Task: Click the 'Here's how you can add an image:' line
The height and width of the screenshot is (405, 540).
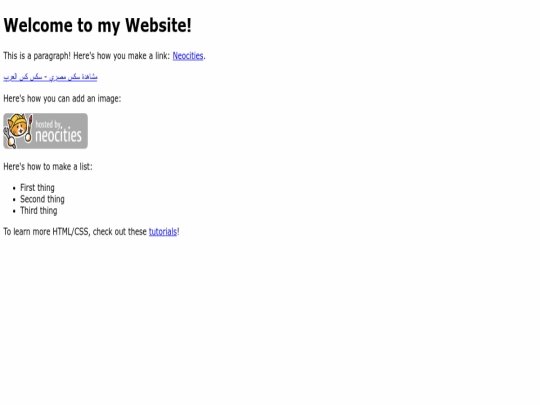Action: click(62, 98)
